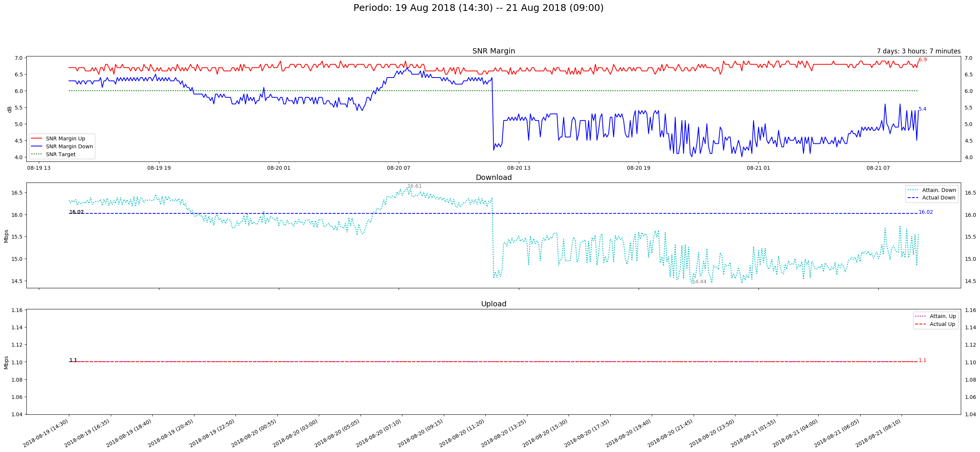The height and width of the screenshot is (452, 980).
Task: Click the red 6.9 end value label
Action: (923, 60)
